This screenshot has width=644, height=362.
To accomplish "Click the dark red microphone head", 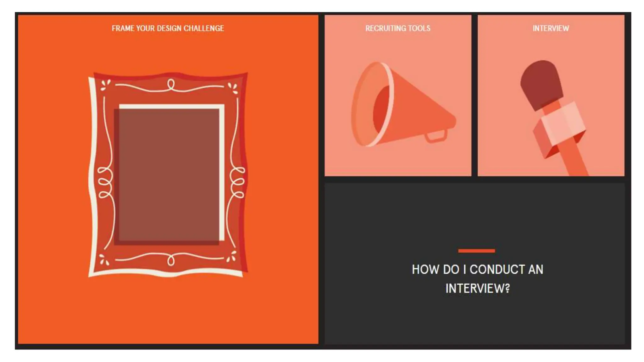I will click(x=541, y=85).
